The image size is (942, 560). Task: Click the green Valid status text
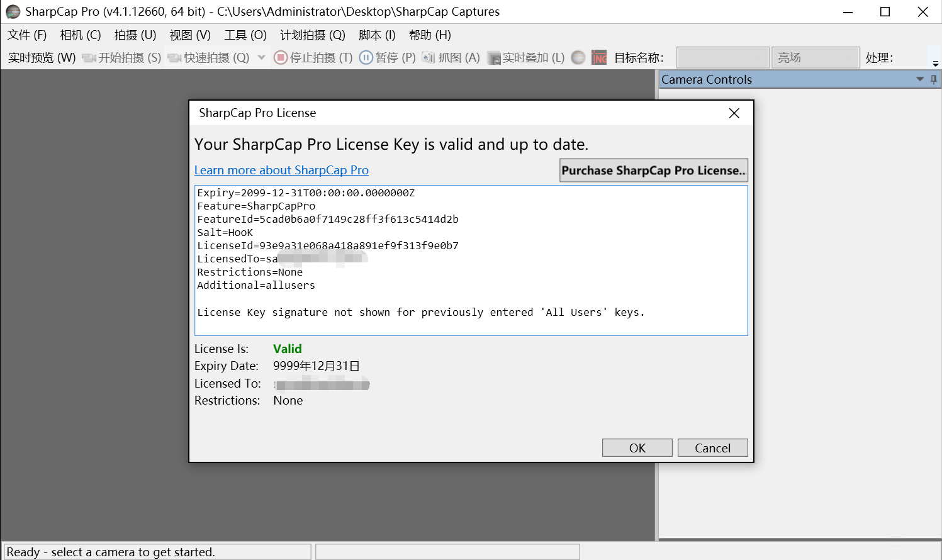coord(288,349)
